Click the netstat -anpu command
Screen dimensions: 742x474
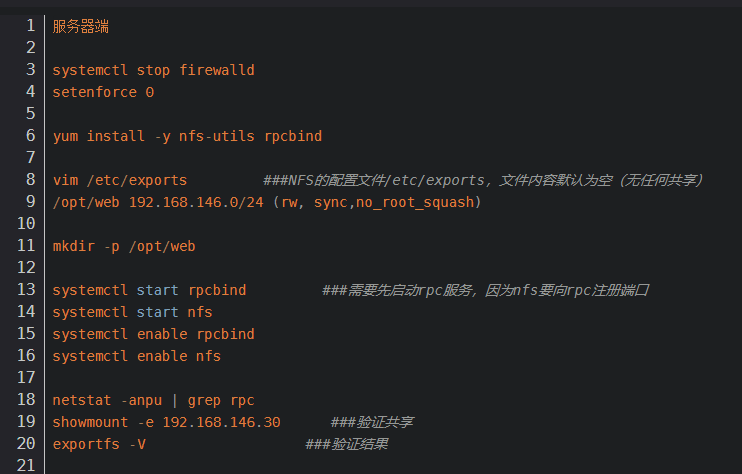[107, 400]
